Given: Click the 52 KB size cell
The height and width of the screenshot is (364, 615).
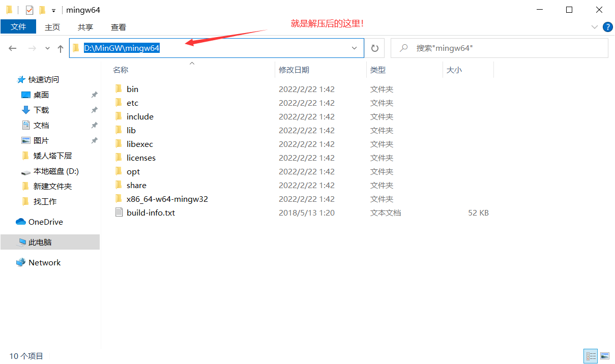Looking at the screenshot, I should pos(479,213).
